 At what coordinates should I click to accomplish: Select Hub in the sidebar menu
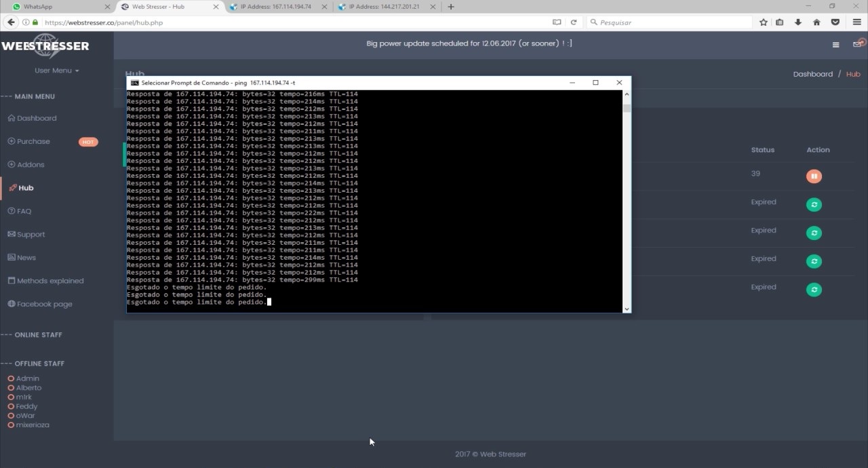(21, 188)
